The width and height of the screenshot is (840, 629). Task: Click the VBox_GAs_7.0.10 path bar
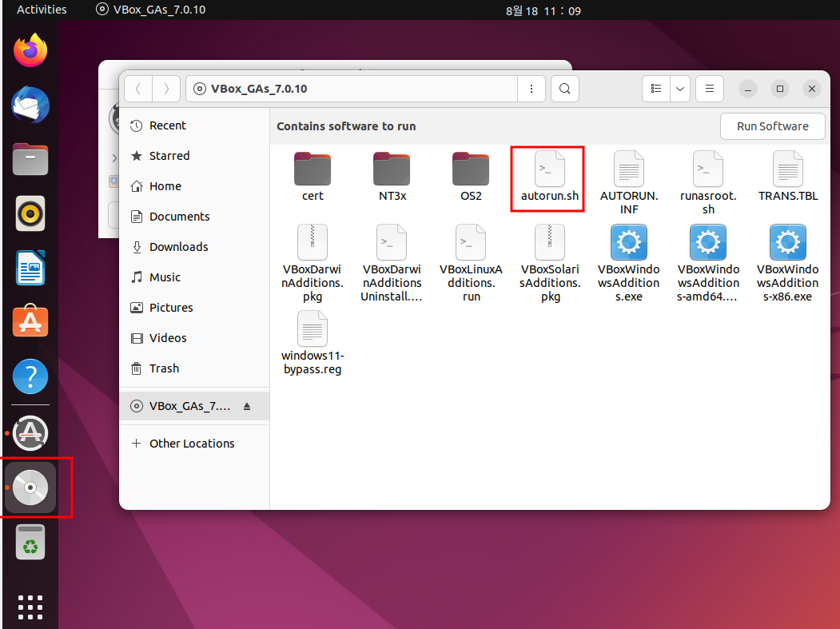point(352,89)
